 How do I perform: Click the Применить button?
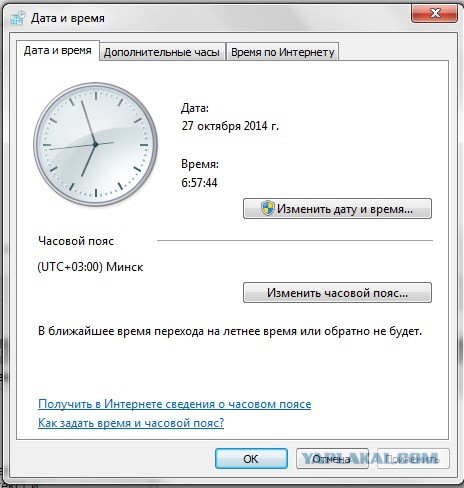413,459
